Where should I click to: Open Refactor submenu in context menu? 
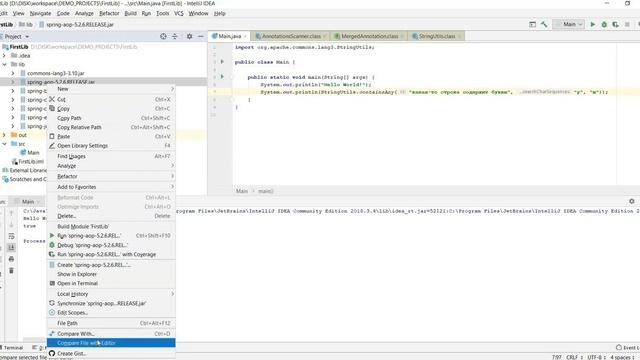point(111,176)
